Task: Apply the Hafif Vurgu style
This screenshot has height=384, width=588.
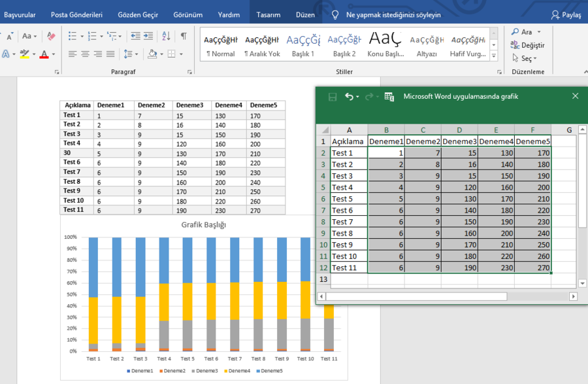Action: [468, 46]
